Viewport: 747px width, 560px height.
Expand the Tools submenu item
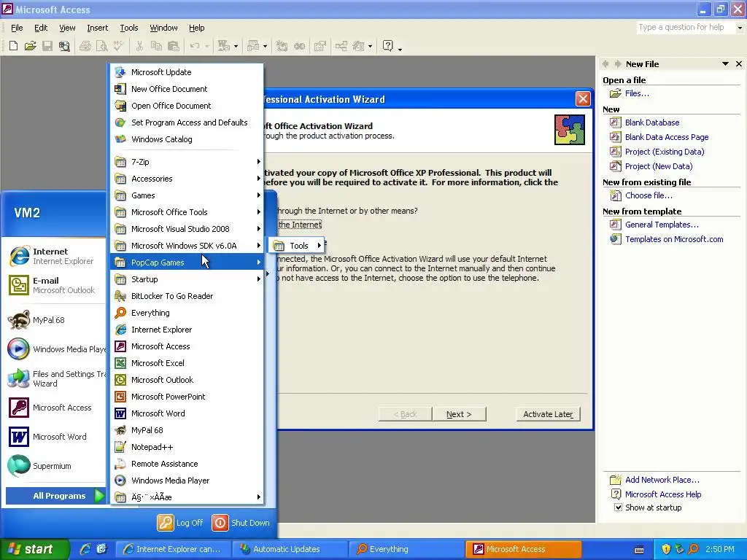pos(297,245)
